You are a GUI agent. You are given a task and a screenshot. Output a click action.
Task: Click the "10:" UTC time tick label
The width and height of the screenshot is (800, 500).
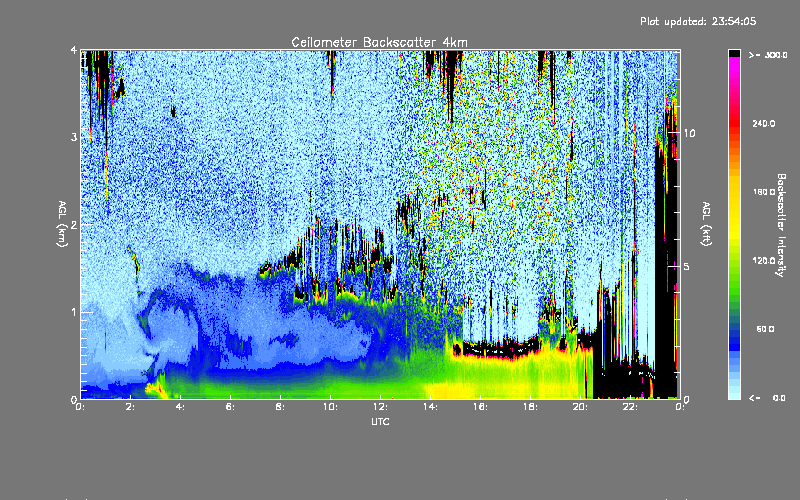click(x=330, y=407)
